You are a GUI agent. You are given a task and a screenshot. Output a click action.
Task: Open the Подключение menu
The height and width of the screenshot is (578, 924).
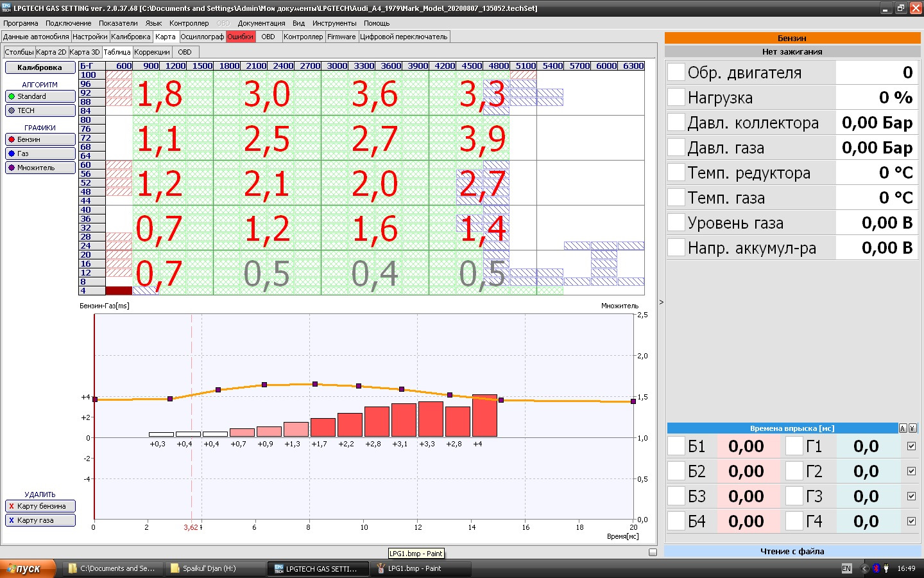tap(68, 23)
